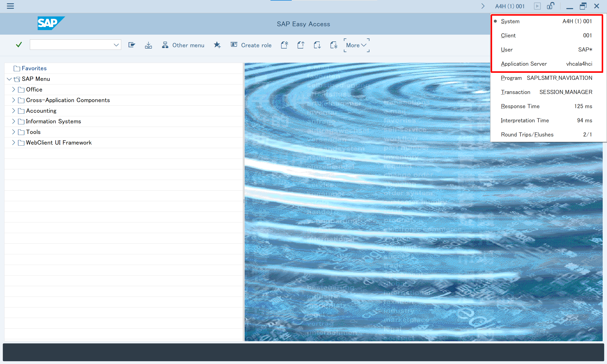607x364 pixels.
Task: Expand the Accounting folder
Action: pos(13,111)
